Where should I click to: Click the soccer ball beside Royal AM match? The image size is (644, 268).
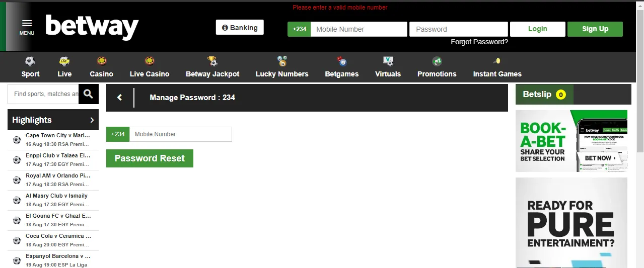click(x=17, y=180)
